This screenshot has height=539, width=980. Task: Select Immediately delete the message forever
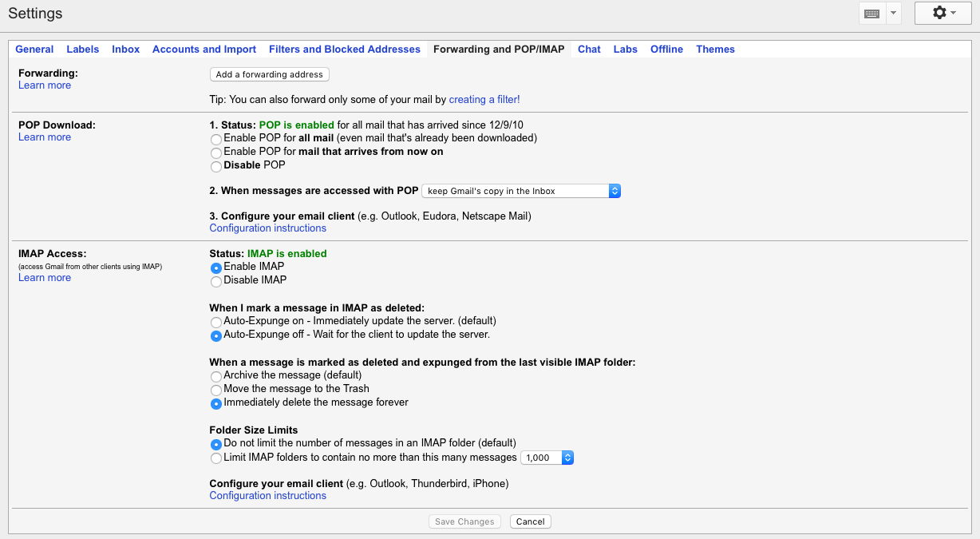(x=216, y=403)
